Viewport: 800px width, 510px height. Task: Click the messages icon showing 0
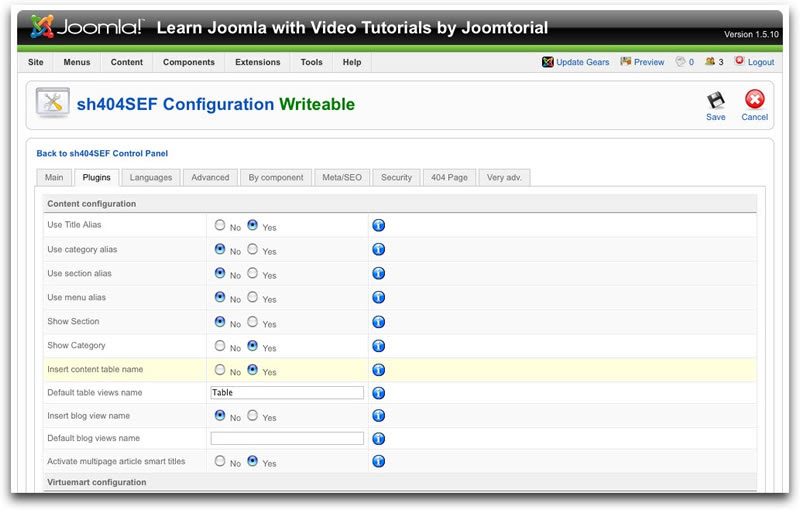(x=680, y=61)
